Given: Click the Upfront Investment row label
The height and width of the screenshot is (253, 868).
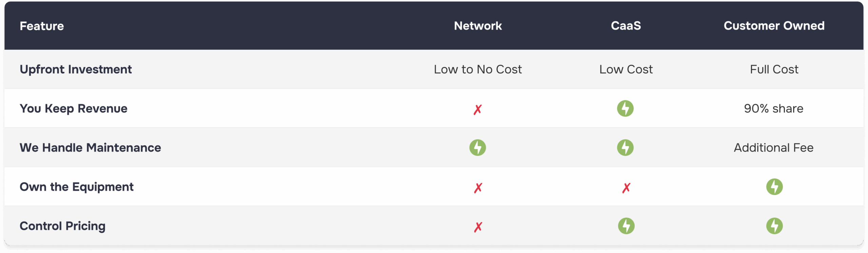Looking at the screenshot, I should point(76,69).
